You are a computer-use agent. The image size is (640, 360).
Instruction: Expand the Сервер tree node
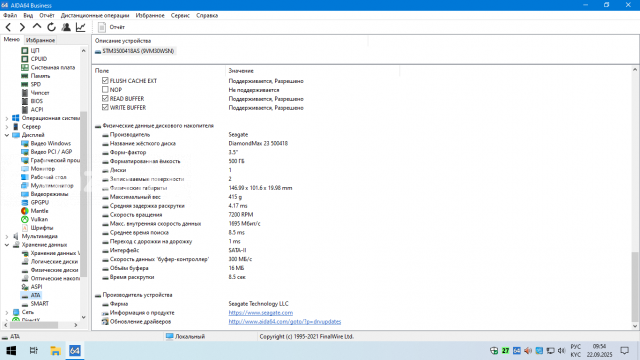7,127
